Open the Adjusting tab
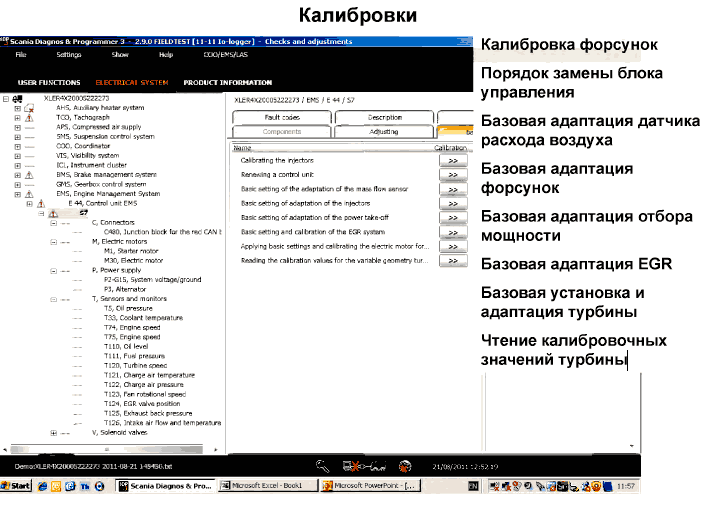The image size is (710, 532). coord(383,131)
